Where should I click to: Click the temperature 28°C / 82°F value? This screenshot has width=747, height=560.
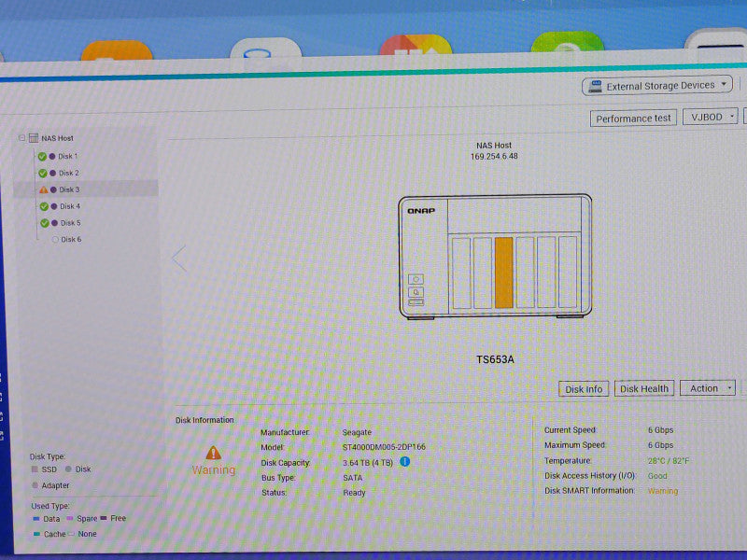[x=669, y=461]
